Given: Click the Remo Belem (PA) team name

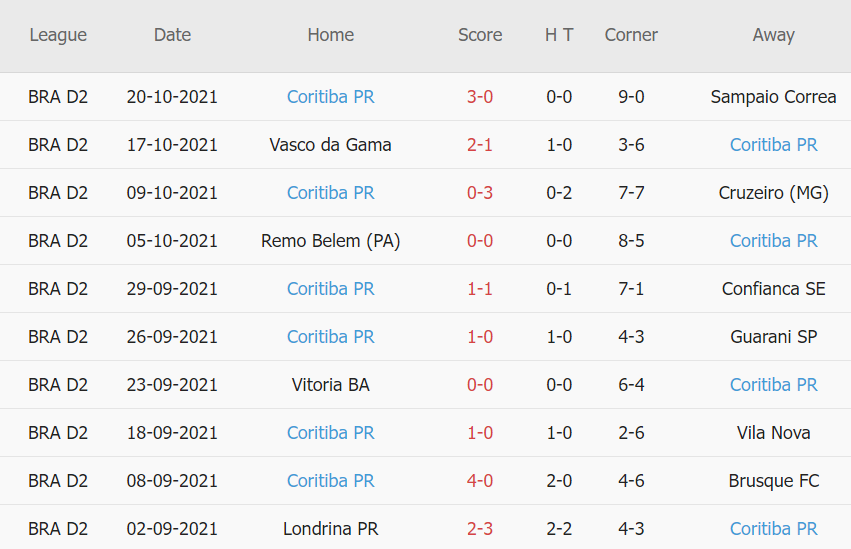Looking at the screenshot, I should point(330,241).
